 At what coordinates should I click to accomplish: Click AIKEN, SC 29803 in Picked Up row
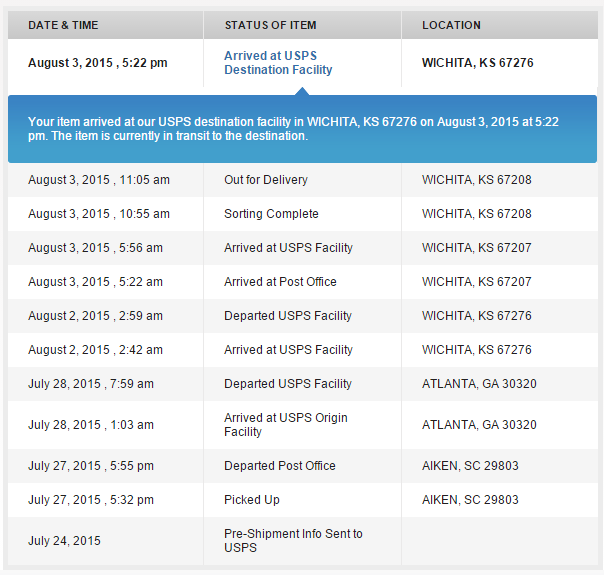click(x=470, y=500)
